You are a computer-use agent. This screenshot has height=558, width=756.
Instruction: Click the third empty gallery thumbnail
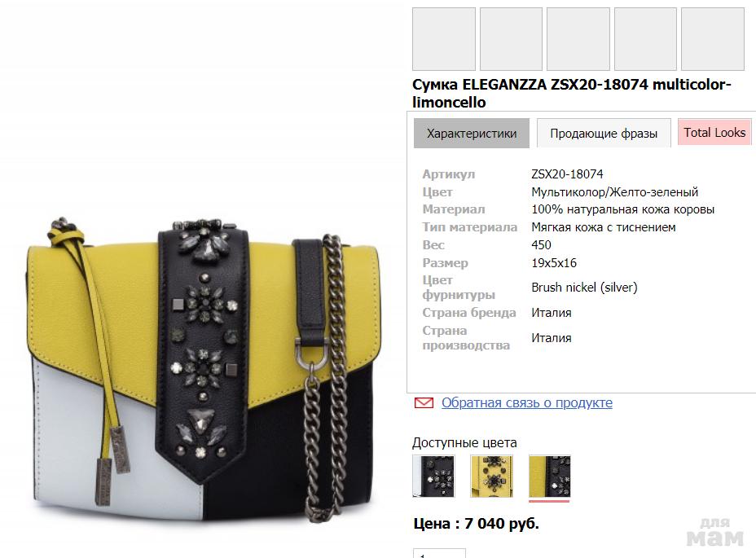pyautogui.click(x=578, y=39)
